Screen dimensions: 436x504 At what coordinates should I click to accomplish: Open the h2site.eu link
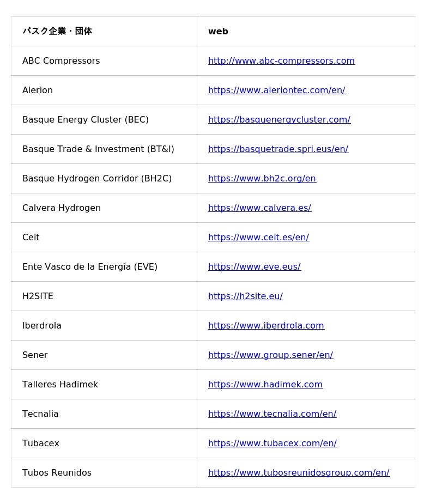pyautogui.click(x=245, y=296)
